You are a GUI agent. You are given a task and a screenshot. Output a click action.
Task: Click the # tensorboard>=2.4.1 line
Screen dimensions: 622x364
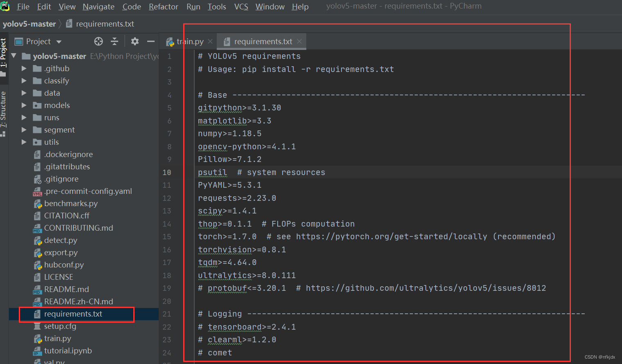pyautogui.click(x=247, y=327)
